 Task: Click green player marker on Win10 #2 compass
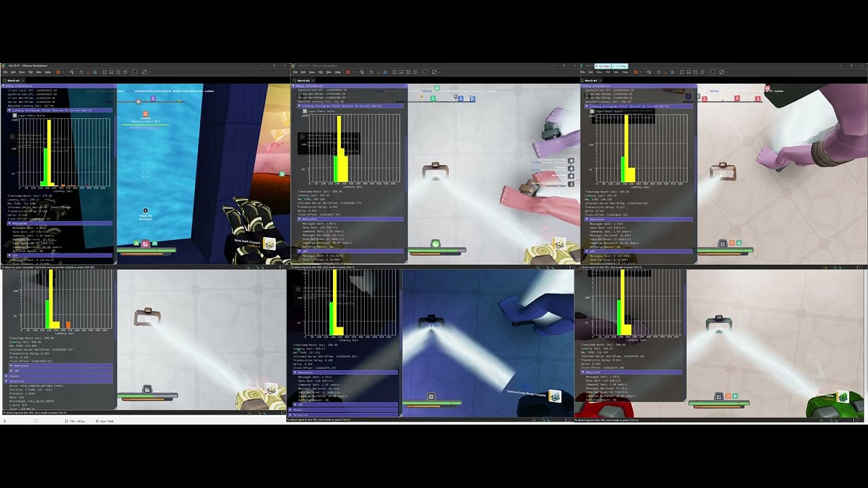click(433, 98)
